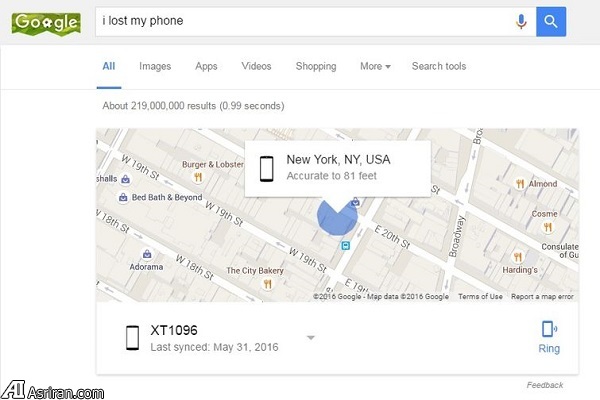Click the Bed Bath & Beyond marker
The height and width of the screenshot is (400, 600).
123,198
